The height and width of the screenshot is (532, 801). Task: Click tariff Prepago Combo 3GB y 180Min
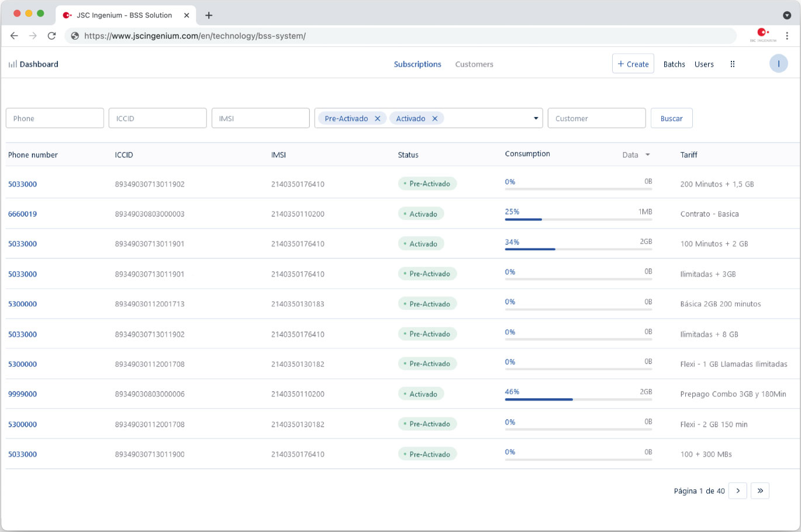733,394
